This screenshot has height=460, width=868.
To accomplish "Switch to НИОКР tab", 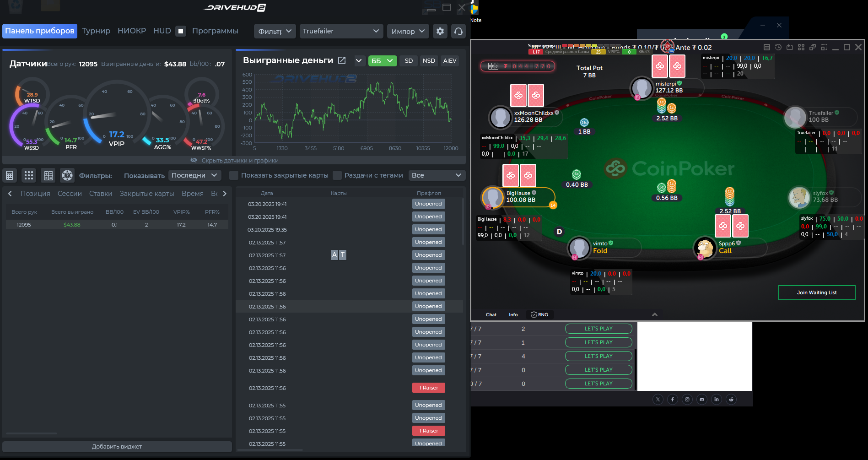I will tap(132, 31).
